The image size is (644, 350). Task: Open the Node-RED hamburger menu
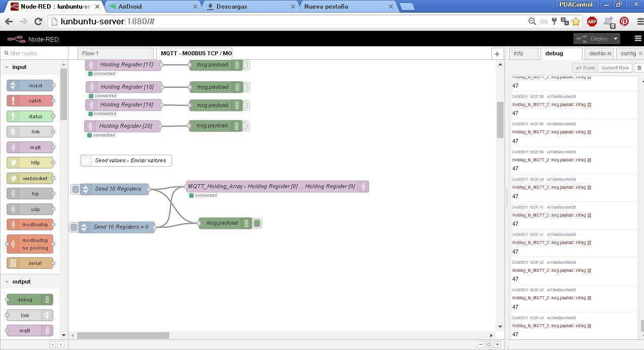tap(638, 39)
